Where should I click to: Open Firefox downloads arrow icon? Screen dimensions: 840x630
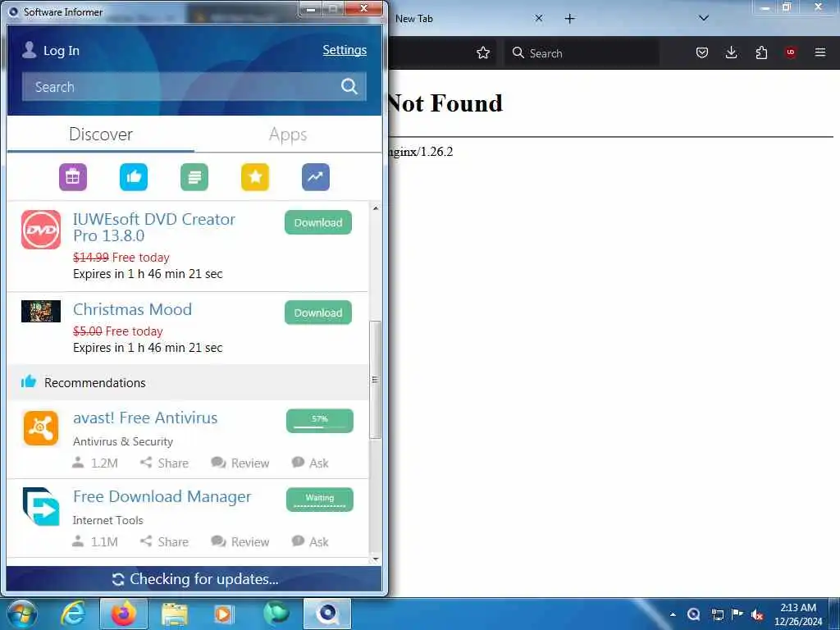coord(731,52)
